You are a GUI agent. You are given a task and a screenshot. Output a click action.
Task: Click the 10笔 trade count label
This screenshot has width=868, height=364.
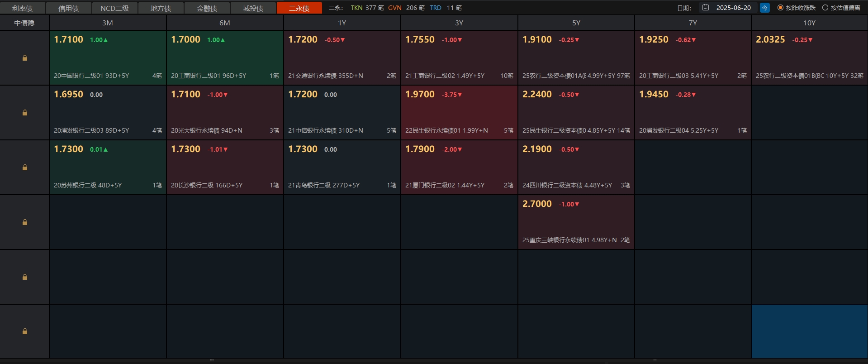coord(507,76)
